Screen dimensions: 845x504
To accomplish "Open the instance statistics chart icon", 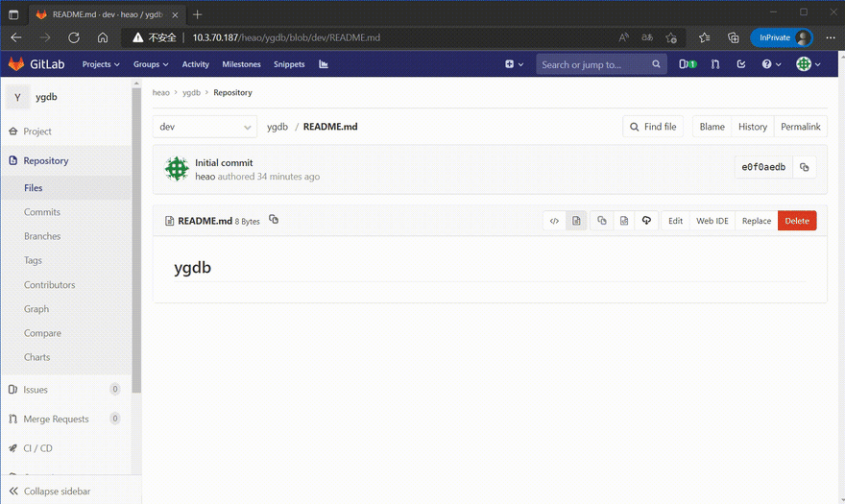I will tap(324, 64).
